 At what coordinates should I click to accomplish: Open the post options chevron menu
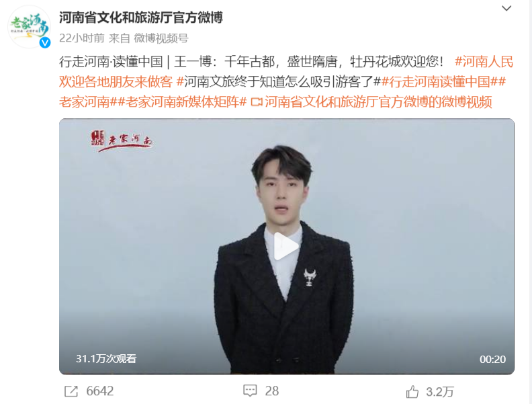point(506,9)
